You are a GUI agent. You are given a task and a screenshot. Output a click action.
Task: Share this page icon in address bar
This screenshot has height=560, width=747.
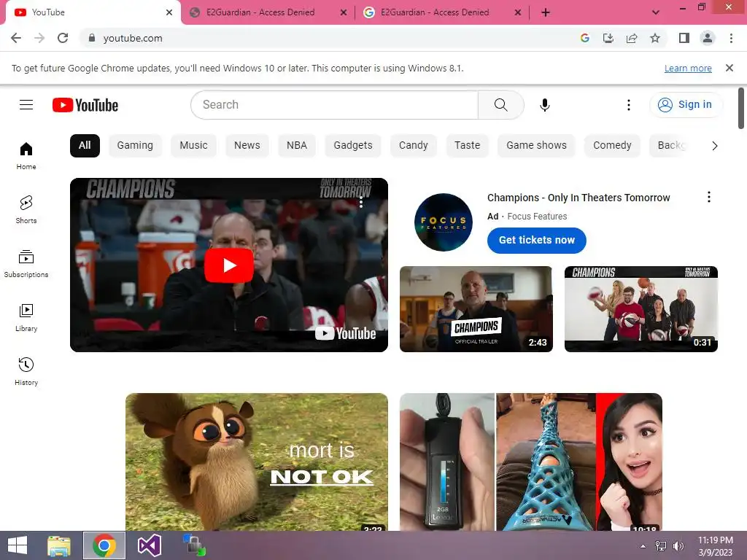coord(632,38)
